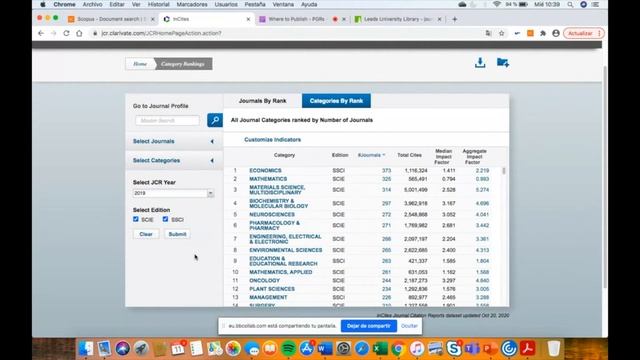Bookmark this page with the star icon
Image resolution: width=640 pixels, height=360 pixels.
pos(502,33)
